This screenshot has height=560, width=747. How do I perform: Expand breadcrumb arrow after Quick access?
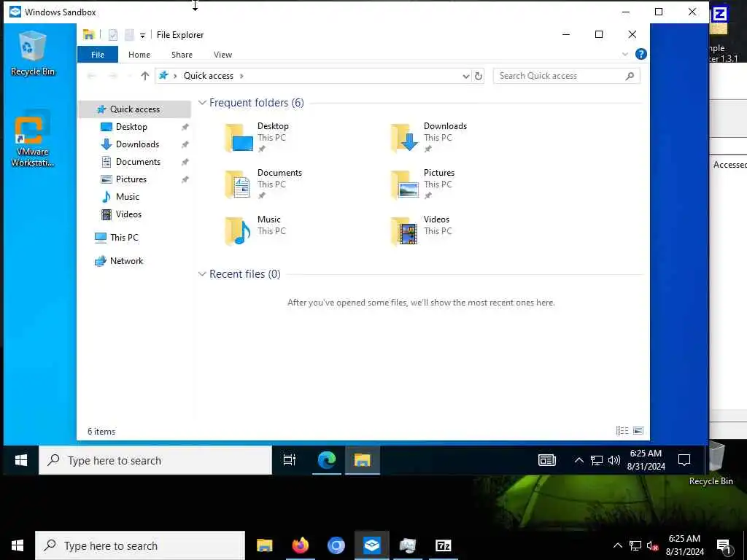241,76
